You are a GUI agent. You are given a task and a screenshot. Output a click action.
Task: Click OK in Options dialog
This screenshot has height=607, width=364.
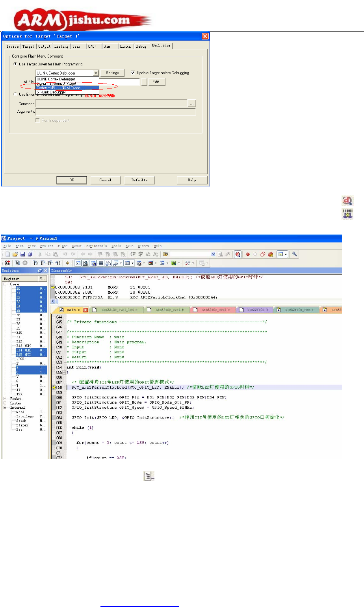71,180
